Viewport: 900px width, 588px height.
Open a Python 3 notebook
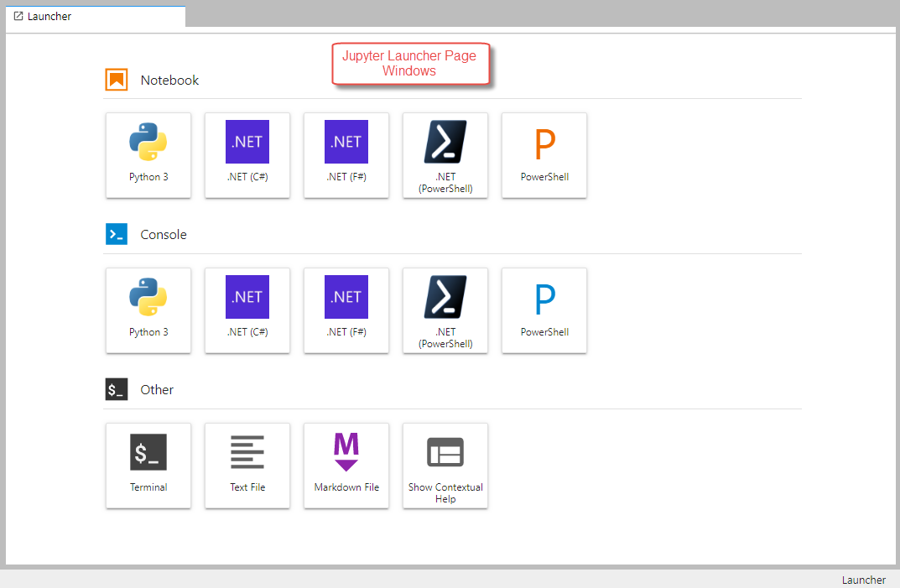coord(148,155)
